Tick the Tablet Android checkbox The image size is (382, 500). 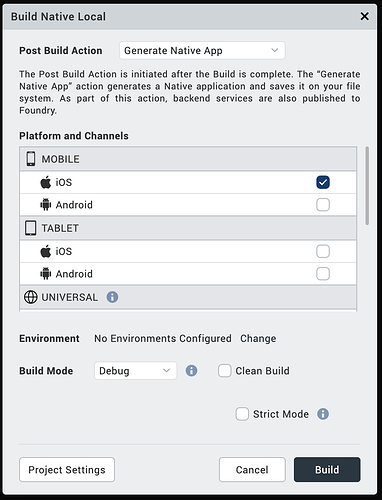[x=323, y=274]
